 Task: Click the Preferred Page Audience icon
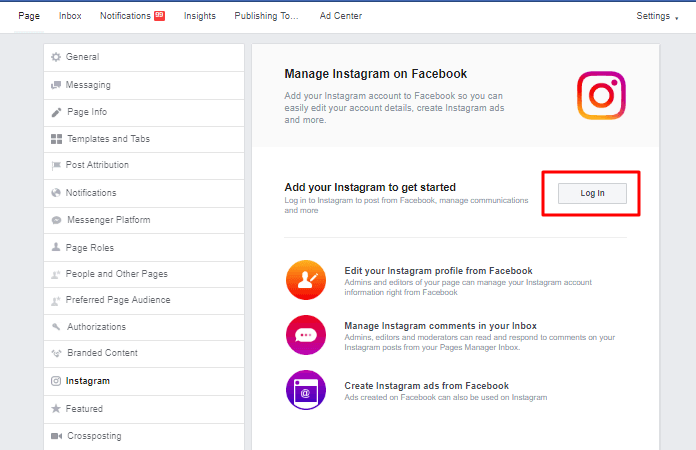56,300
